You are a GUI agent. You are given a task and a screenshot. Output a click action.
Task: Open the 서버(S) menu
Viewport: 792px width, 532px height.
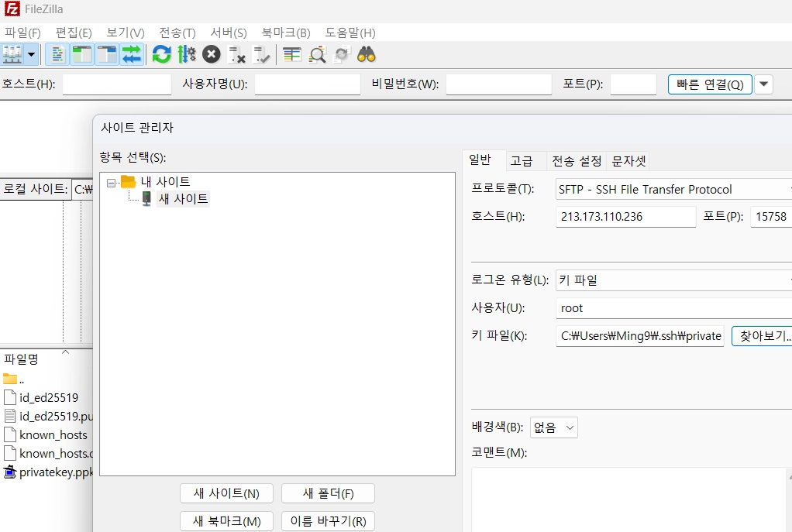[x=229, y=33]
